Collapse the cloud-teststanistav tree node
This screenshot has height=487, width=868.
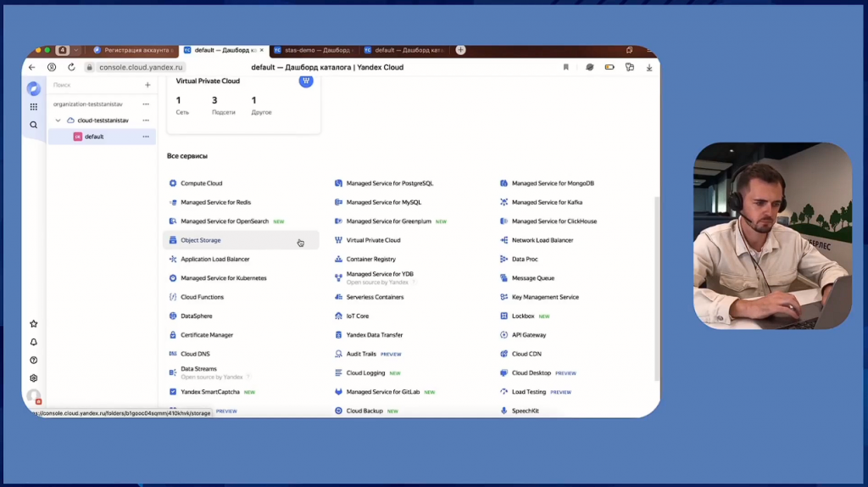(58, 120)
